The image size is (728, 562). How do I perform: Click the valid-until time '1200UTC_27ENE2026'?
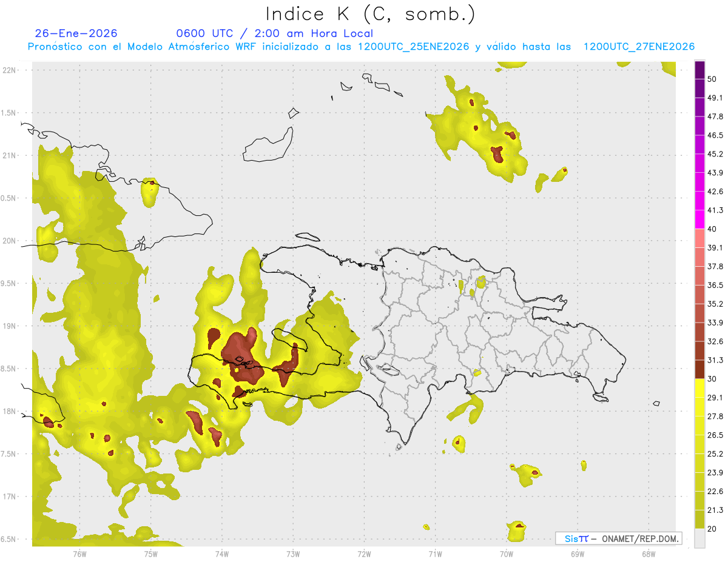click(639, 47)
